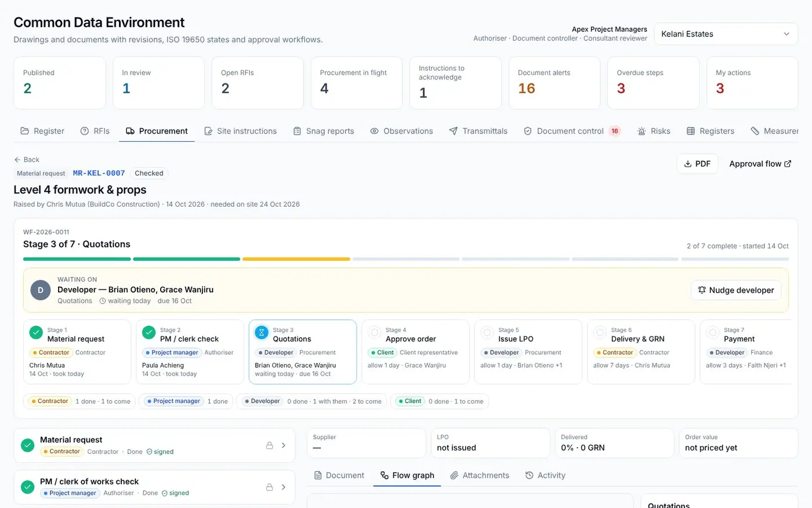
Task: Download the PDF of this request
Action: point(697,164)
